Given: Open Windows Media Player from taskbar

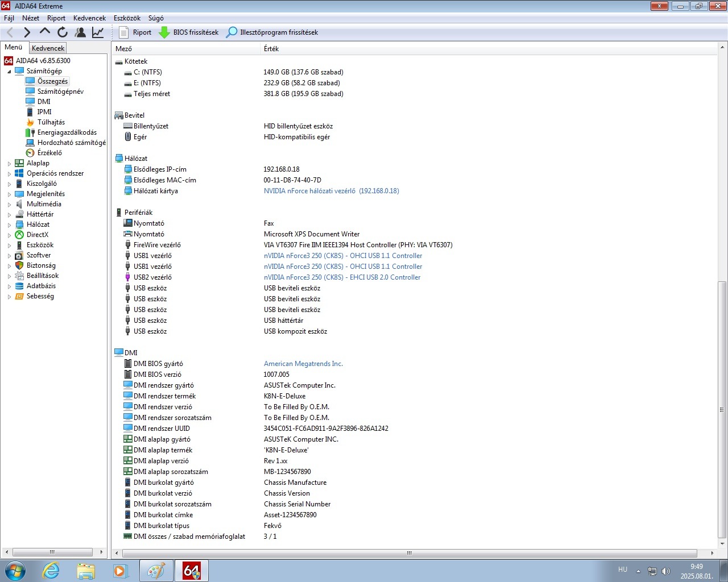Looking at the screenshot, I should 120,571.
